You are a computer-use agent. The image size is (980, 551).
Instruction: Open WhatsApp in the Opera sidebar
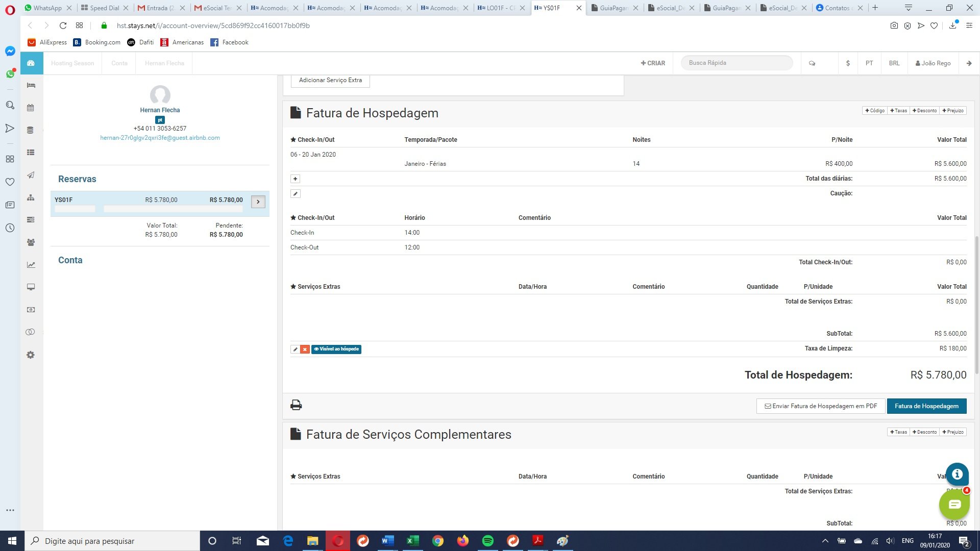(10, 74)
